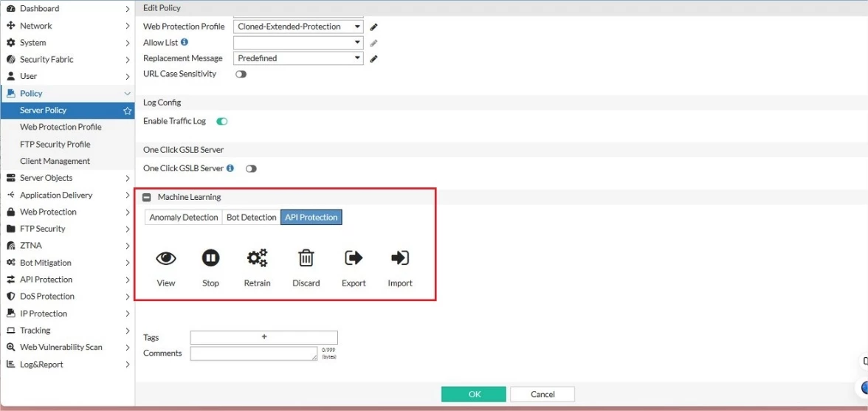Disable the Enable Traffic Log switch
Screen dimensions: 868x411
(x=222, y=122)
